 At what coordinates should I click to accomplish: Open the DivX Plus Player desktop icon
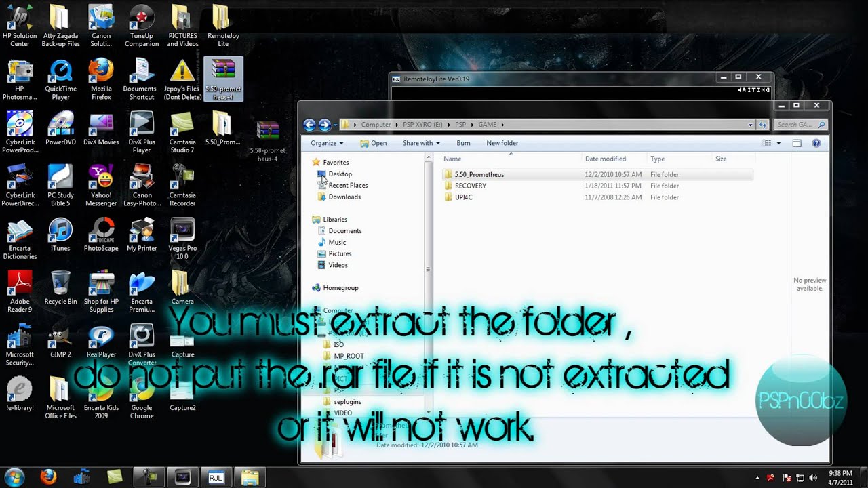(x=142, y=132)
